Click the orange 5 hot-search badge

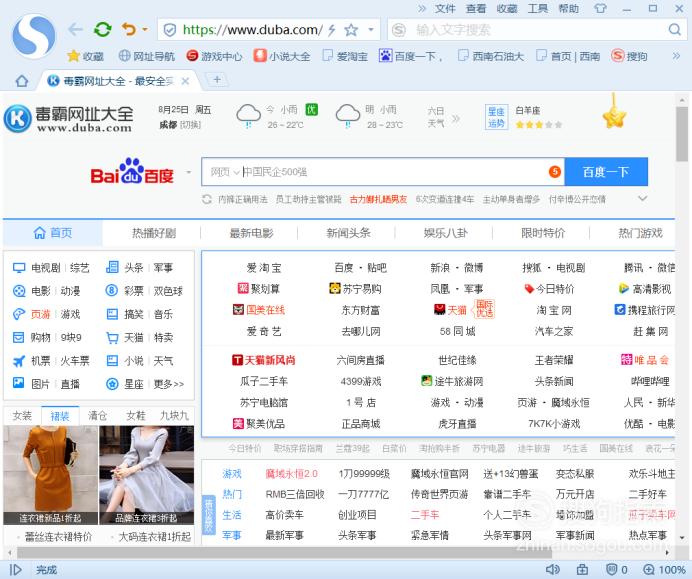coord(555,172)
